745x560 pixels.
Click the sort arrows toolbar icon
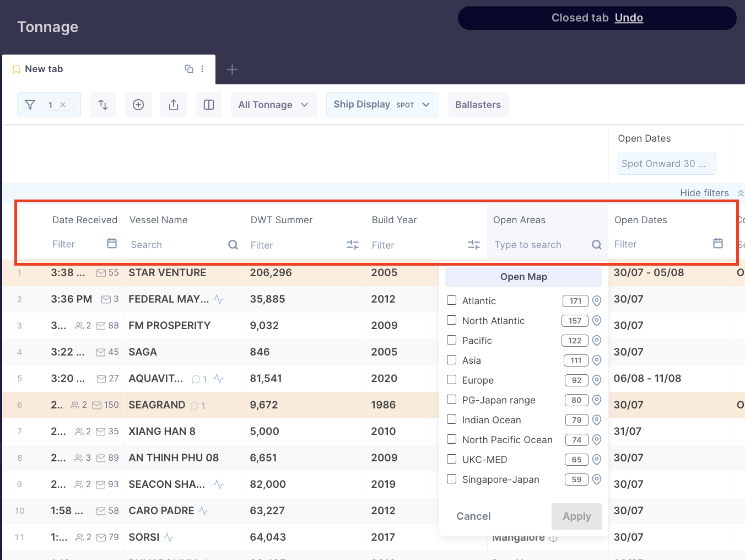click(x=103, y=105)
